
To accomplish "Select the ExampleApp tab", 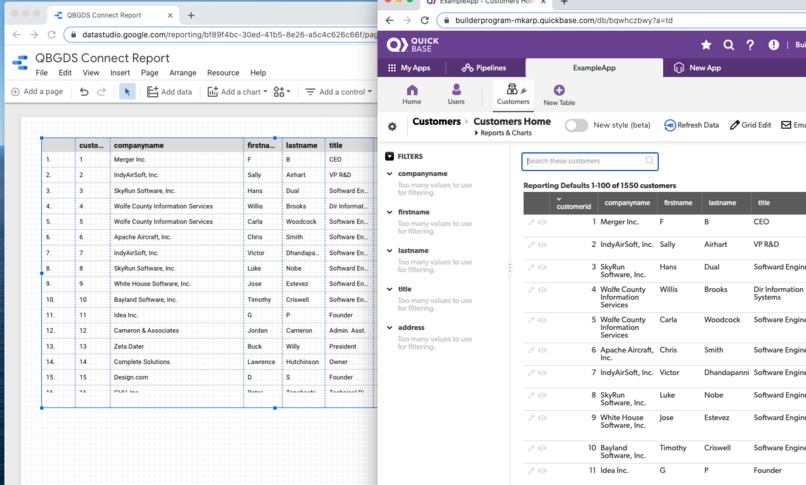I will click(x=594, y=68).
